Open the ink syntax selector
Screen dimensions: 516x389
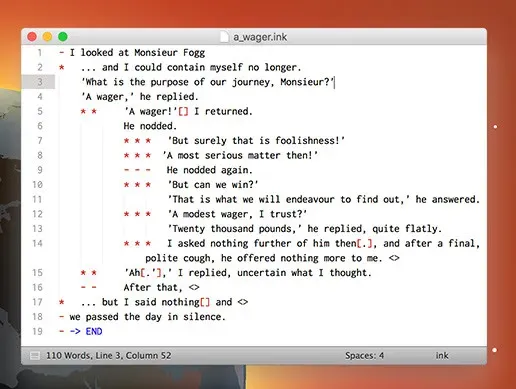click(x=442, y=356)
